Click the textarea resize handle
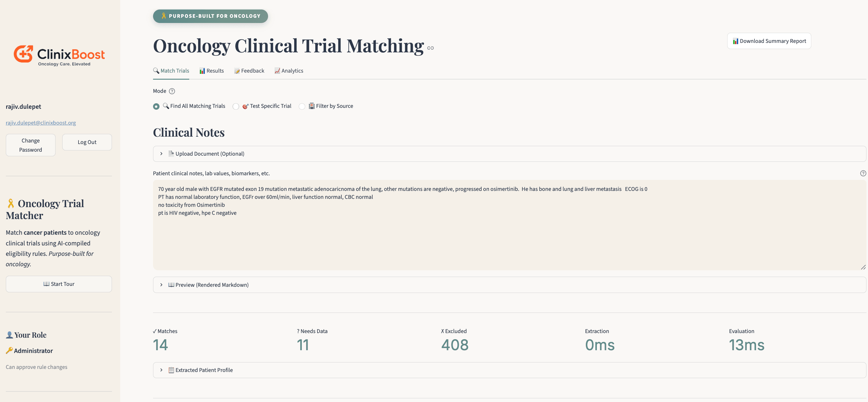The height and width of the screenshot is (402, 868). click(863, 267)
